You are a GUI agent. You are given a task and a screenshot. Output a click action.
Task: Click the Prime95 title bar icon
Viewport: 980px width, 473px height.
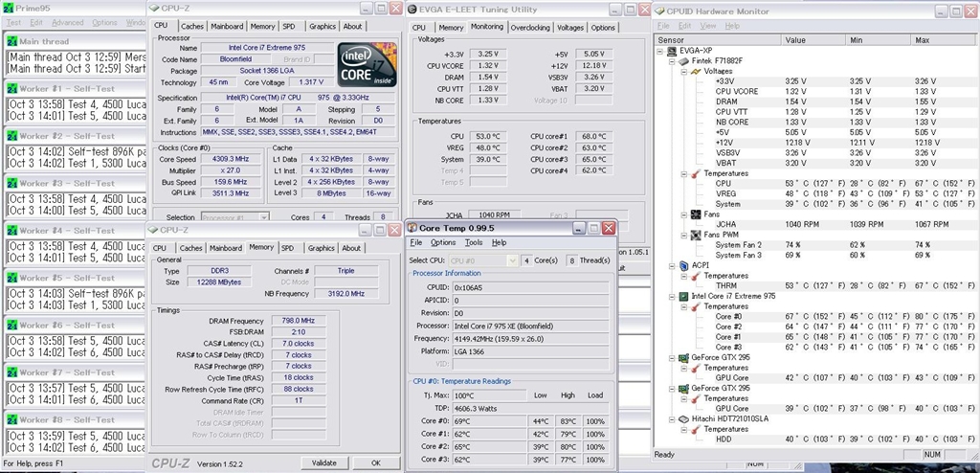point(9,8)
